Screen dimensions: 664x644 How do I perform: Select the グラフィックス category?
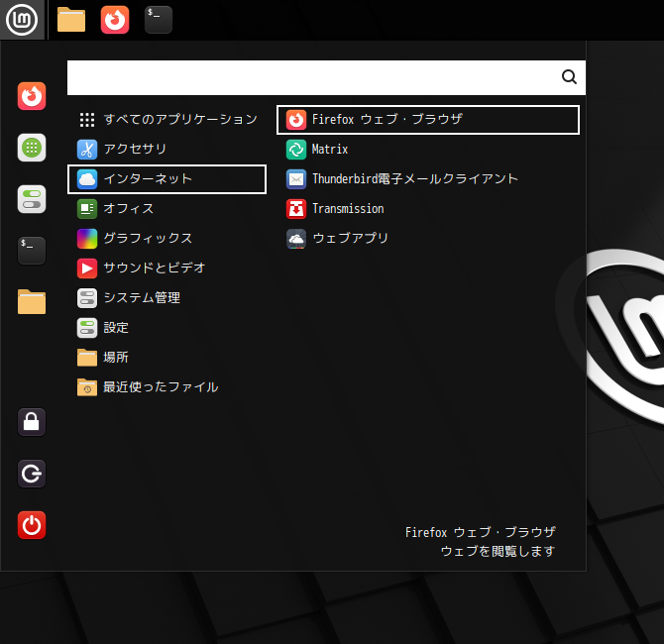pos(166,239)
